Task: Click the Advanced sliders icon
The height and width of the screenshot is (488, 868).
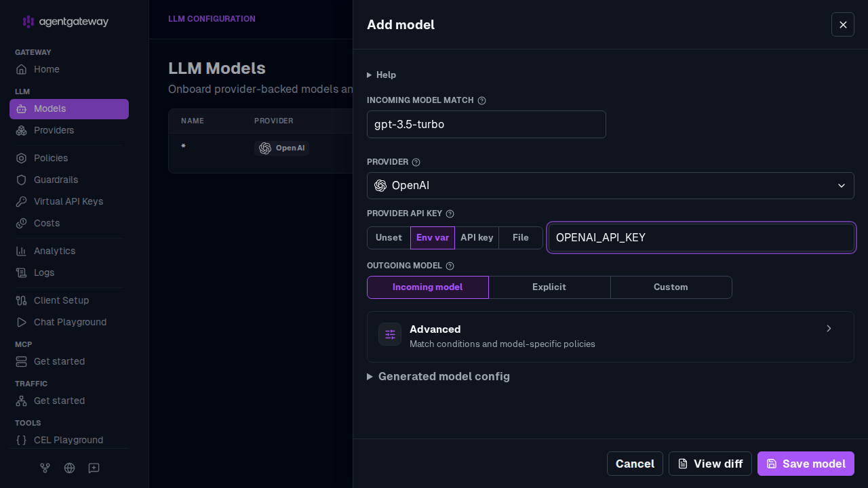Action: [x=390, y=334]
